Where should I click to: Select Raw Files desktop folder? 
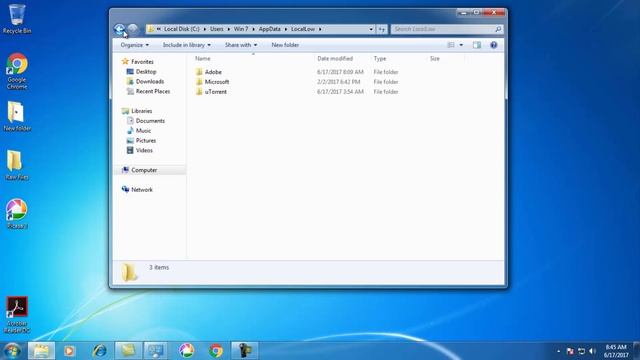[x=17, y=165]
